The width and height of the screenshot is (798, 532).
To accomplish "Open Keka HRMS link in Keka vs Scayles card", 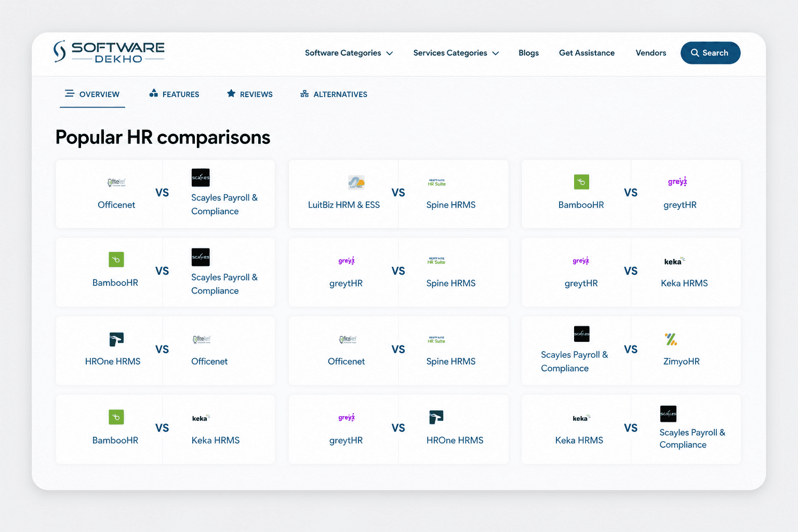I will click(579, 440).
